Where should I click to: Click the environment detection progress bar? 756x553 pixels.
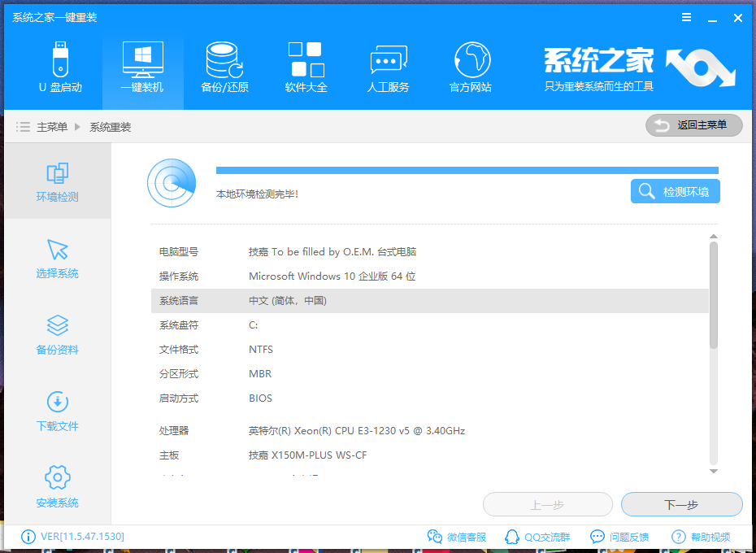467,170
